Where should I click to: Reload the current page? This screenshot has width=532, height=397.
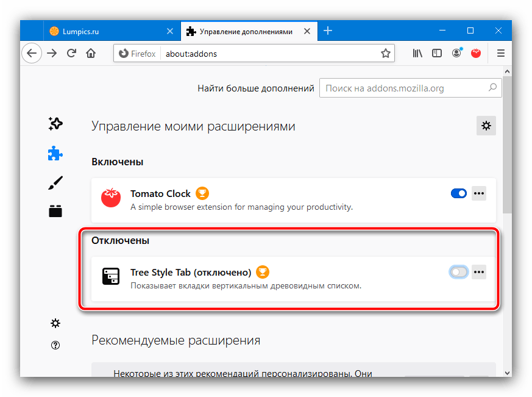click(71, 53)
